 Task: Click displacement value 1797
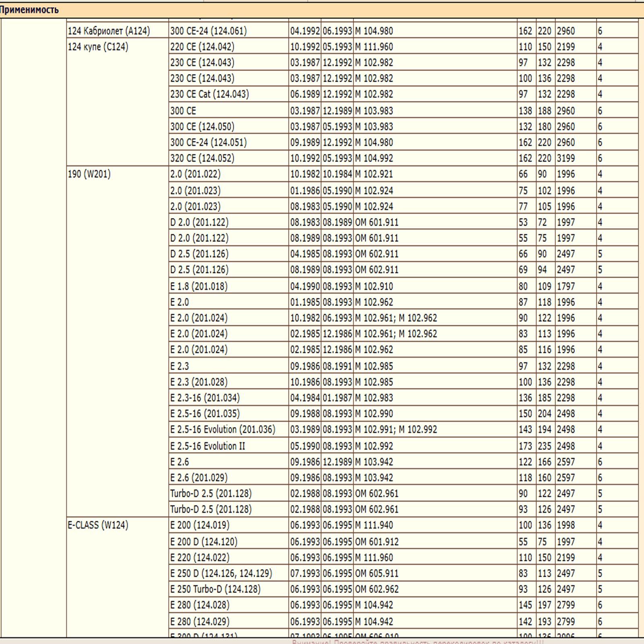click(566, 286)
